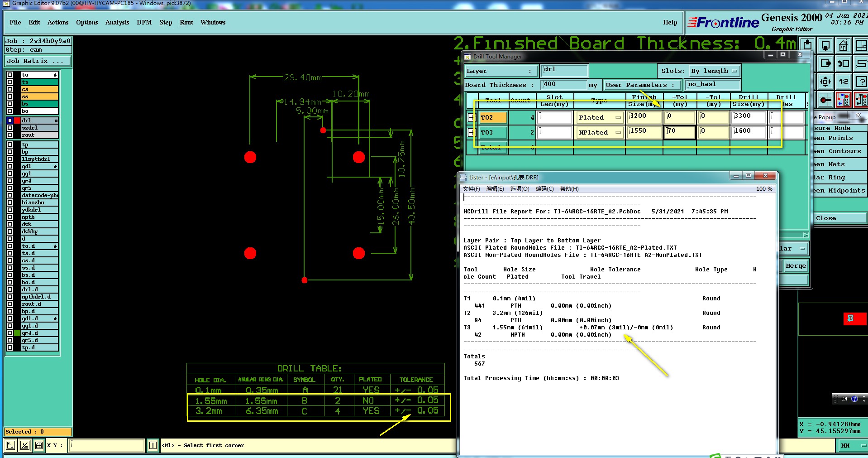Click the green color swatch beside gm4.d layer

(x=17, y=333)
